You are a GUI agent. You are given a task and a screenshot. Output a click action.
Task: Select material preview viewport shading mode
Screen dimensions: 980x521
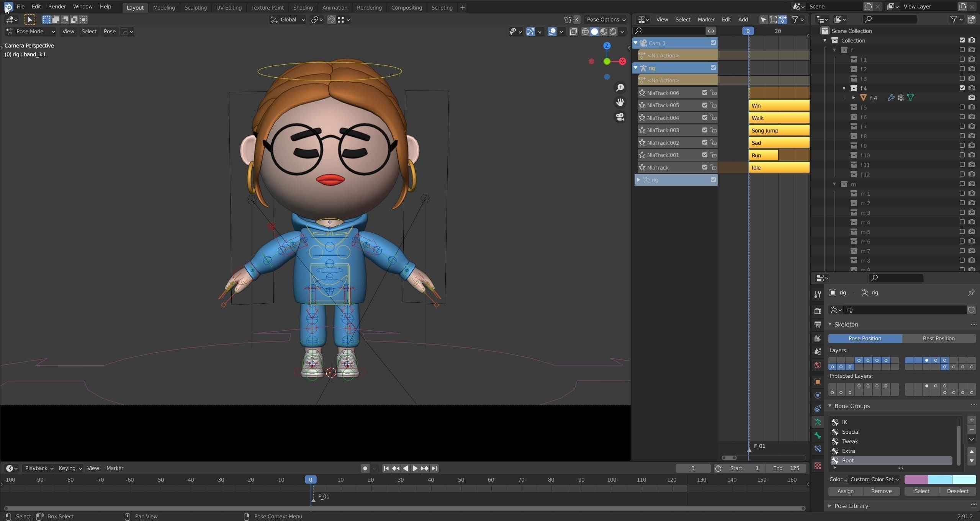click(604, 31)
